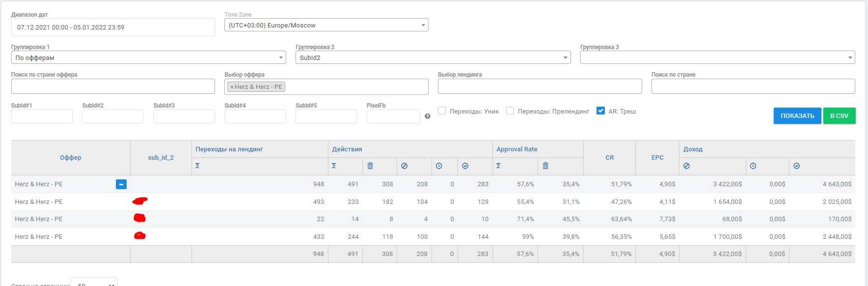This screenshot has height=286, width=868.
Task: Open the Time Zone dropdown
Action: pyautogui.click(x=326, y=25)
